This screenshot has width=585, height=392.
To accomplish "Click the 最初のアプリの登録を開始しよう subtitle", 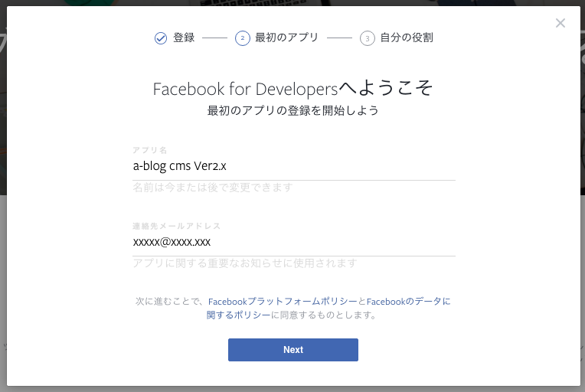I will [293, 111].
